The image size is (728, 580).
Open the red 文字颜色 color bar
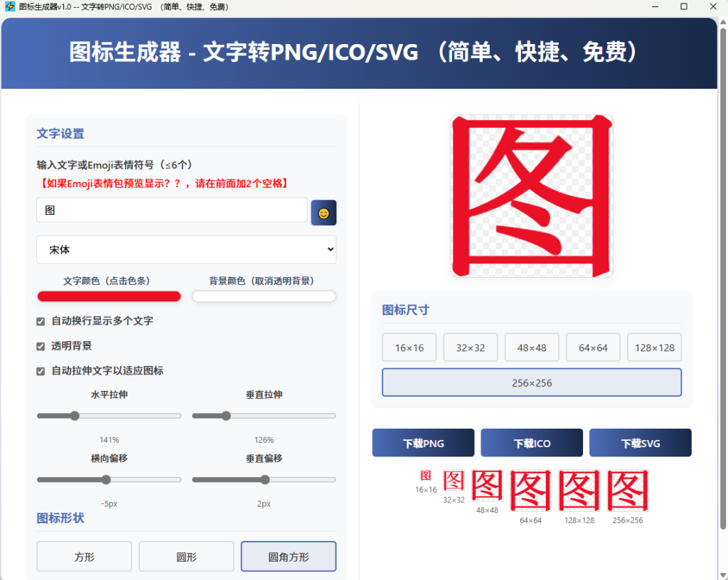click(x=108, y=296)
